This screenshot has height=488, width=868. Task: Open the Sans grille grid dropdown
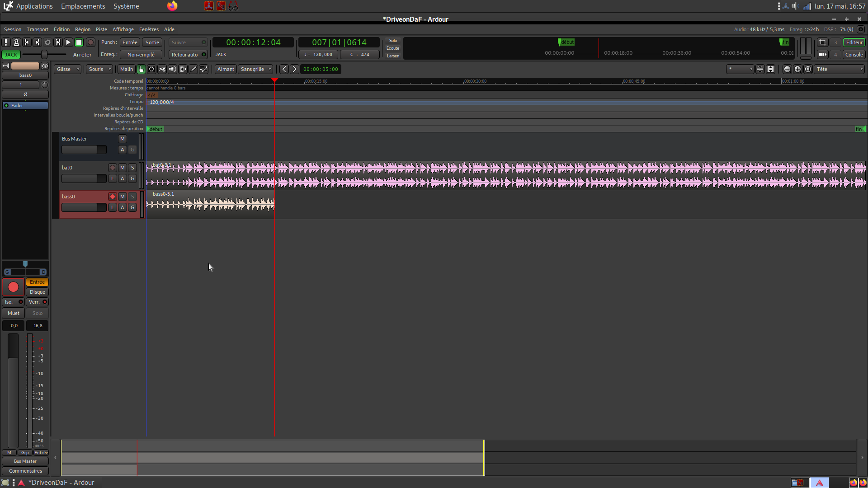256,69
